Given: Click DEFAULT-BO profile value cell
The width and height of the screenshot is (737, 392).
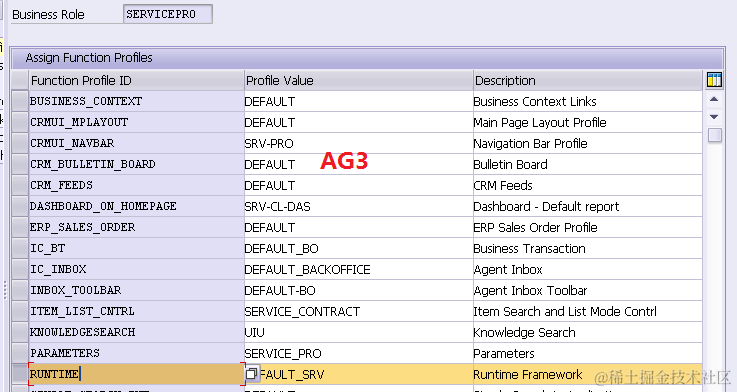Looking at the screenshot, I should [359, 290].
